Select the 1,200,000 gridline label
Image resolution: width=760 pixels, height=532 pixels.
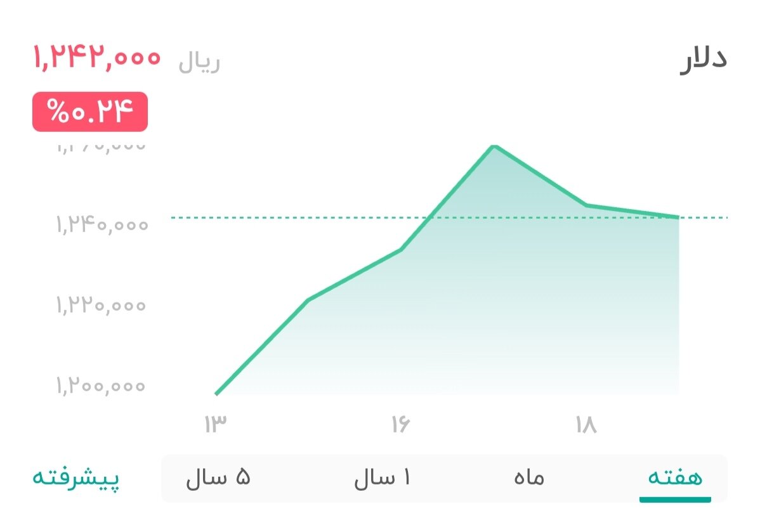point(102,385)
